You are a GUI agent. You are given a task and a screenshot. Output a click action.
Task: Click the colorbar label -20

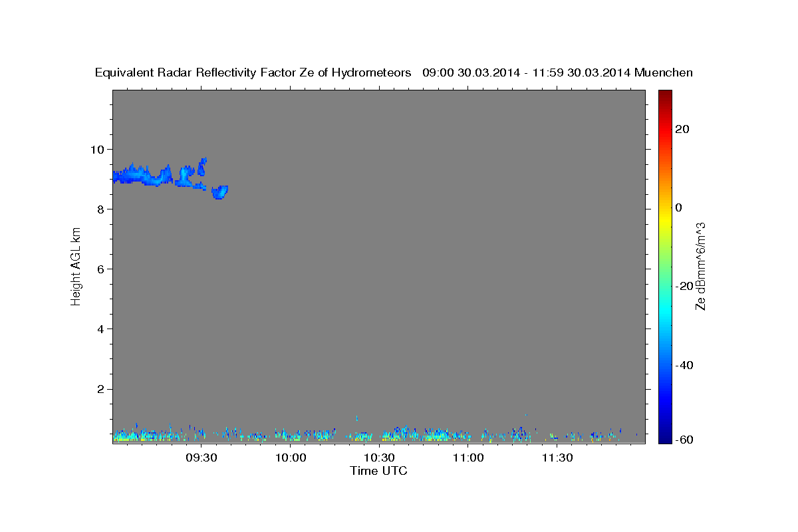(684, 286)
